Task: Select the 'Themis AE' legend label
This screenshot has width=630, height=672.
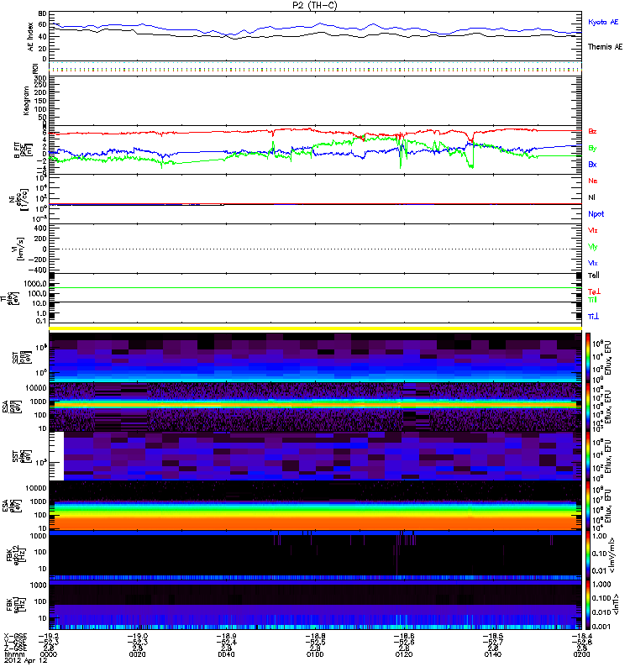Action: pos(605,47)
